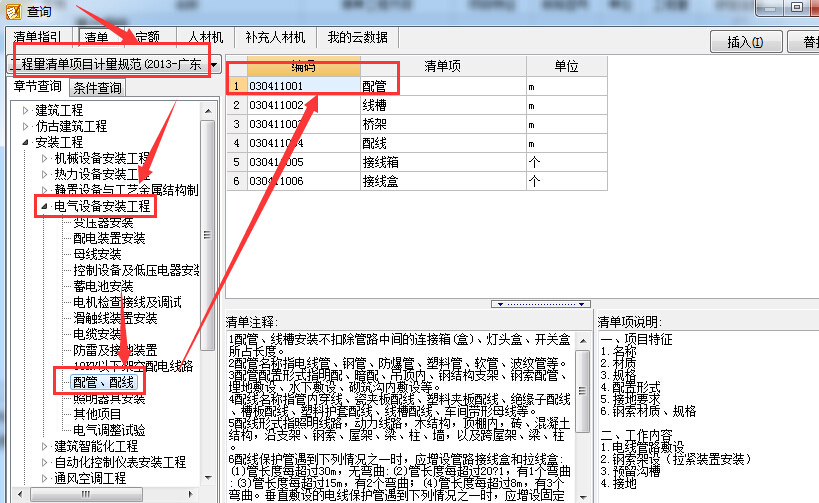Select the 桥架 list row
The width and height of the screenshot is (819, 503).
click(417, 124)
